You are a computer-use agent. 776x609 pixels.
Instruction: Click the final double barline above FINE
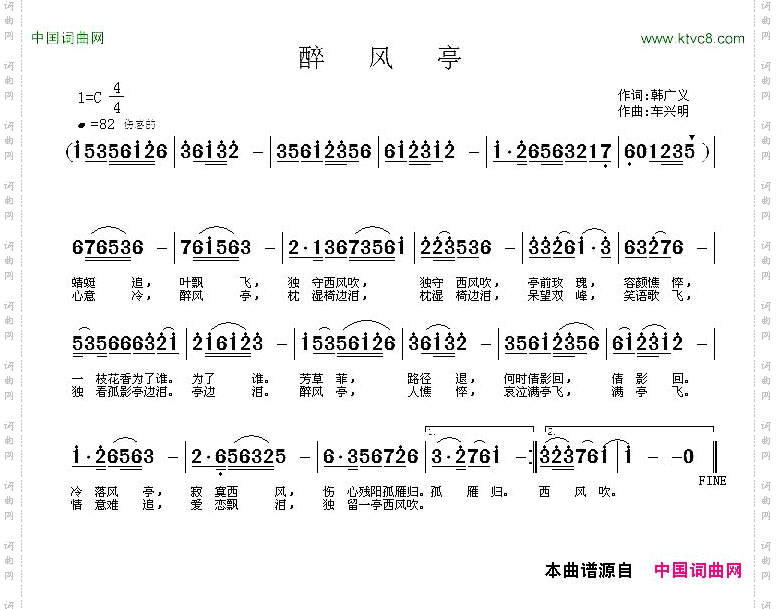click(713, 457)
